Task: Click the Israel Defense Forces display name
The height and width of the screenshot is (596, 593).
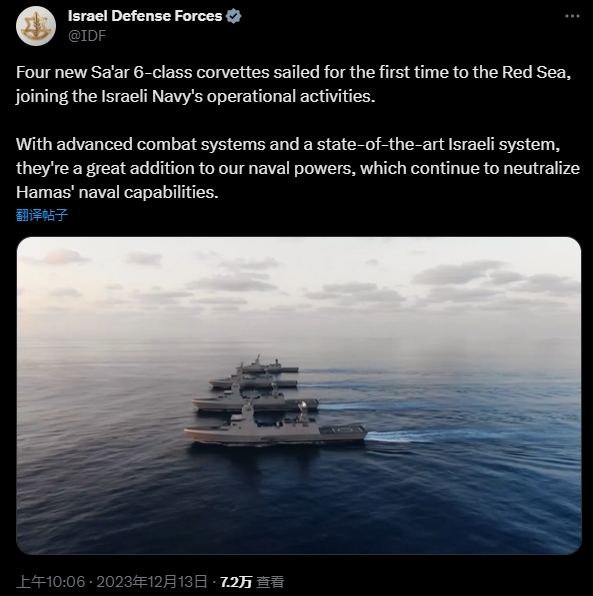Action: (x=145, y=16)
